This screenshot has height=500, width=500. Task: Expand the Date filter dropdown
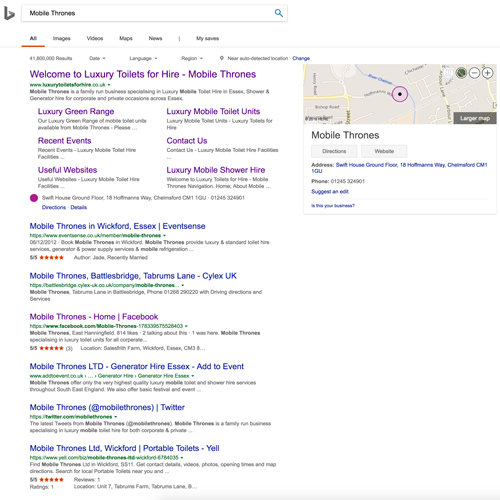pyautogui.click(x=97, y=58)
